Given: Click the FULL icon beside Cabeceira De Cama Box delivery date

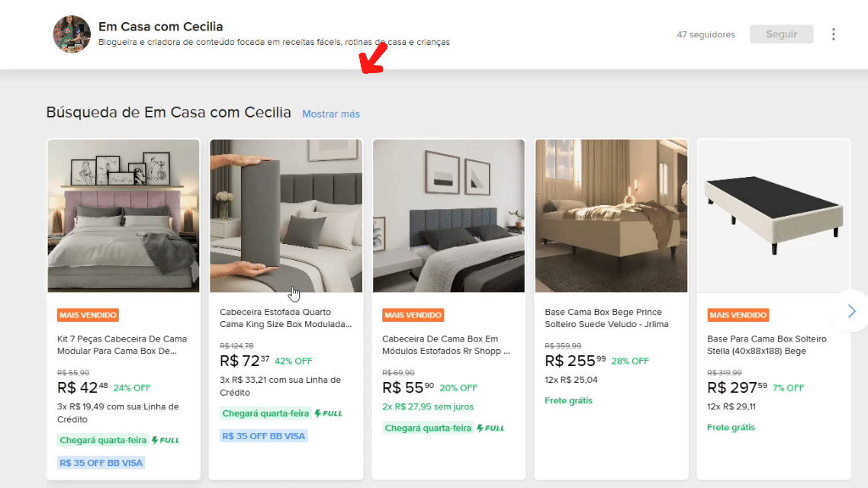Looking at the screenshot, I should (x=490, y=428).
